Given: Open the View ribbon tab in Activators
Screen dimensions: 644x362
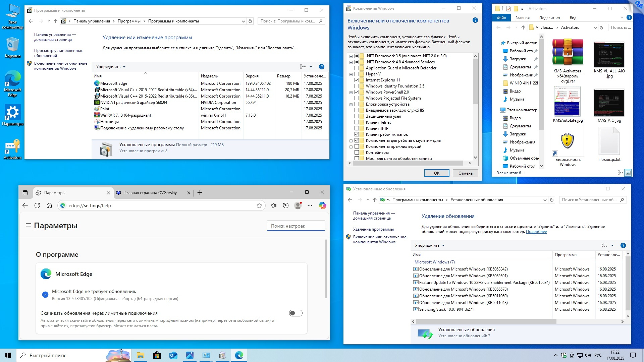Looking at the screenshot, I should 573,18.
